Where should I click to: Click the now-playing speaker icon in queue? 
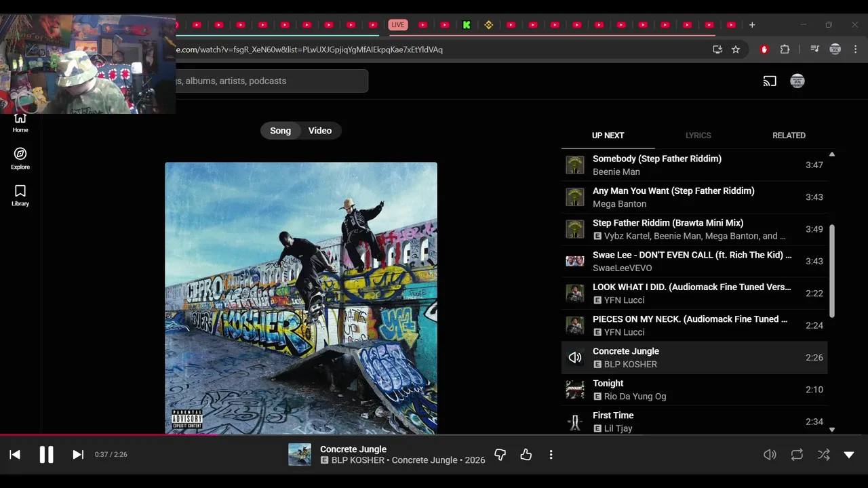575,358
